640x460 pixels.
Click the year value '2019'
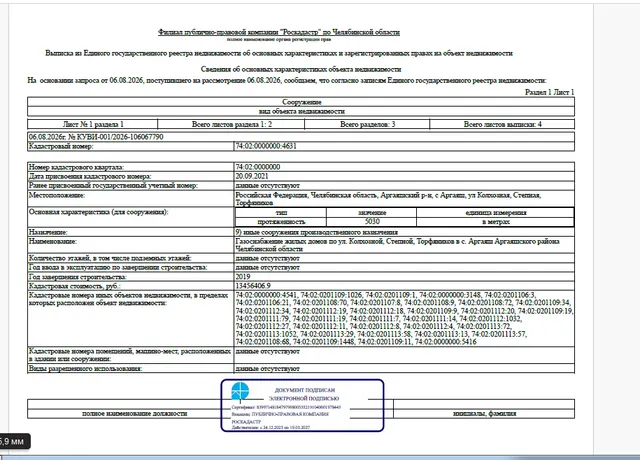pyautogui.click(x=243, y=276)
